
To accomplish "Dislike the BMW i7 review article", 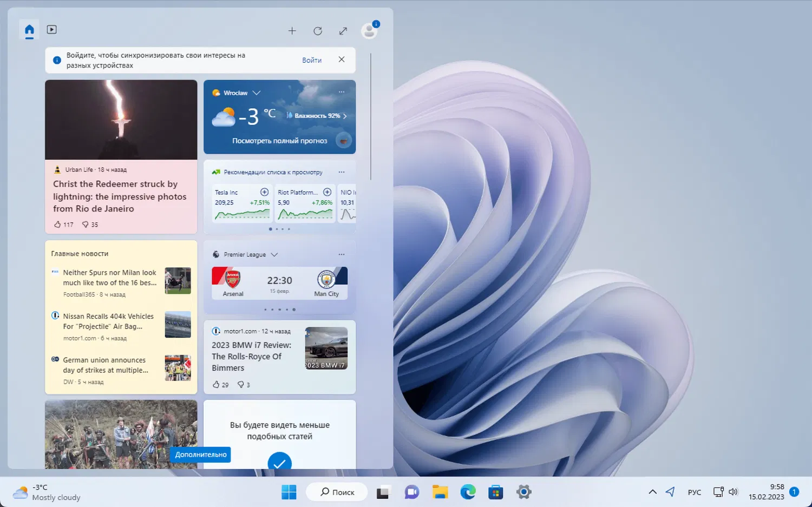I will [240, 385].
